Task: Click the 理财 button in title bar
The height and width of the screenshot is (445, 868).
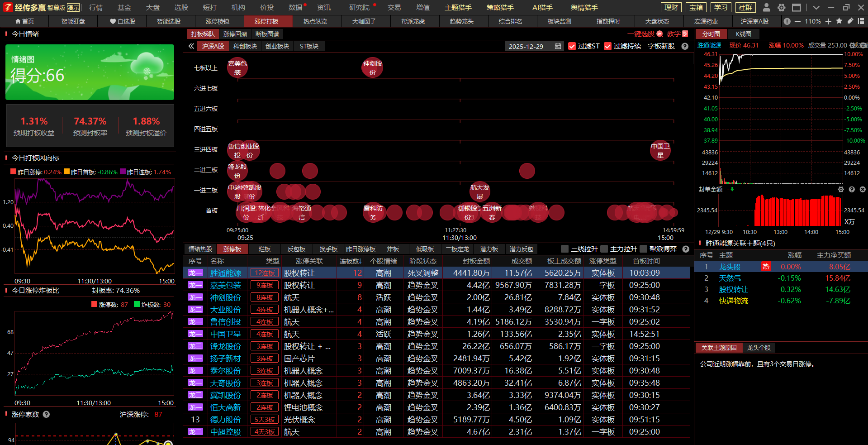Action: click(671, 7)
